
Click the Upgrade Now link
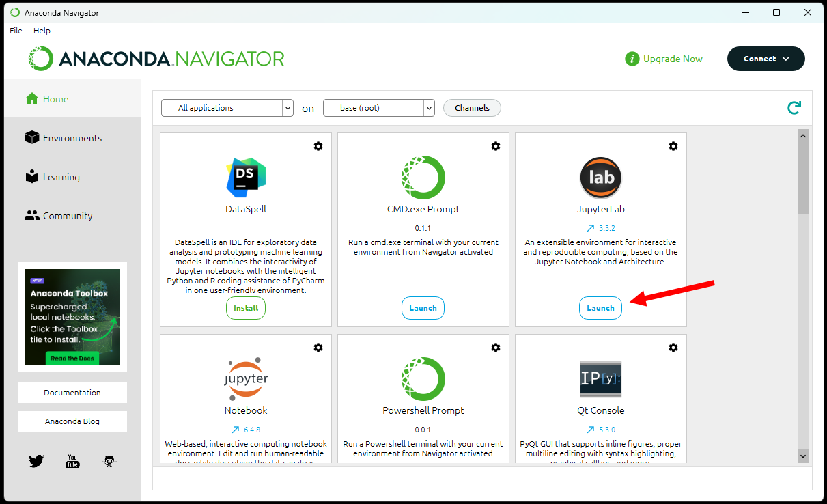coord(672,59)
